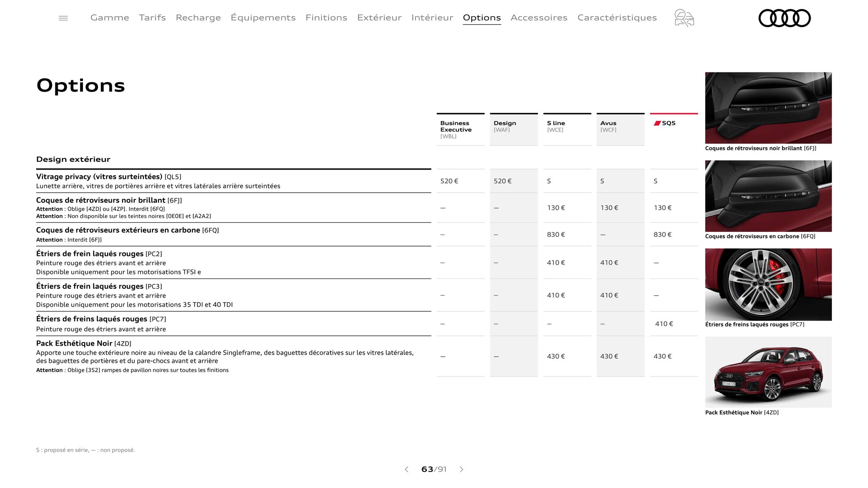Click the red SQ5 rhombus badge
The height and width of the screenshot is (488, 868).
pos(657,123)
